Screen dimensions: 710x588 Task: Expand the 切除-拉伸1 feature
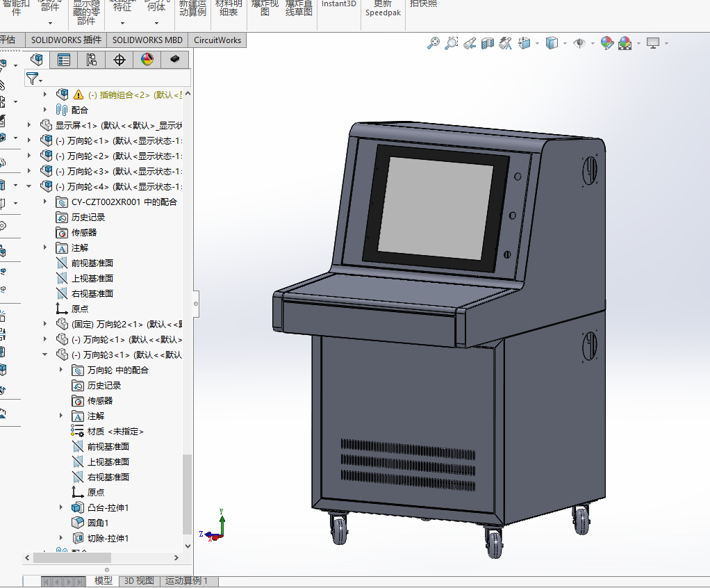pyautogui.click(x=61, y=538)
